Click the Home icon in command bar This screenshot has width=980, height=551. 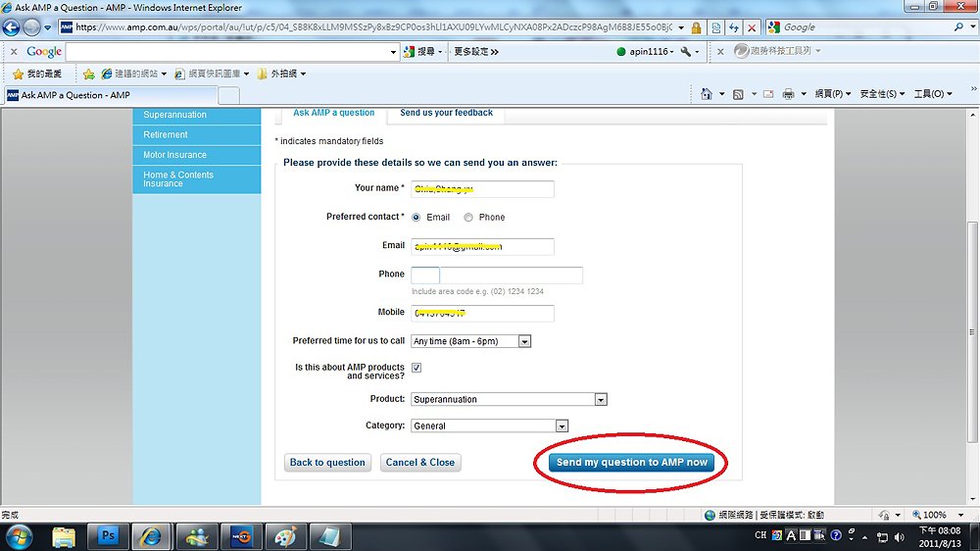[x=707, y=94]
